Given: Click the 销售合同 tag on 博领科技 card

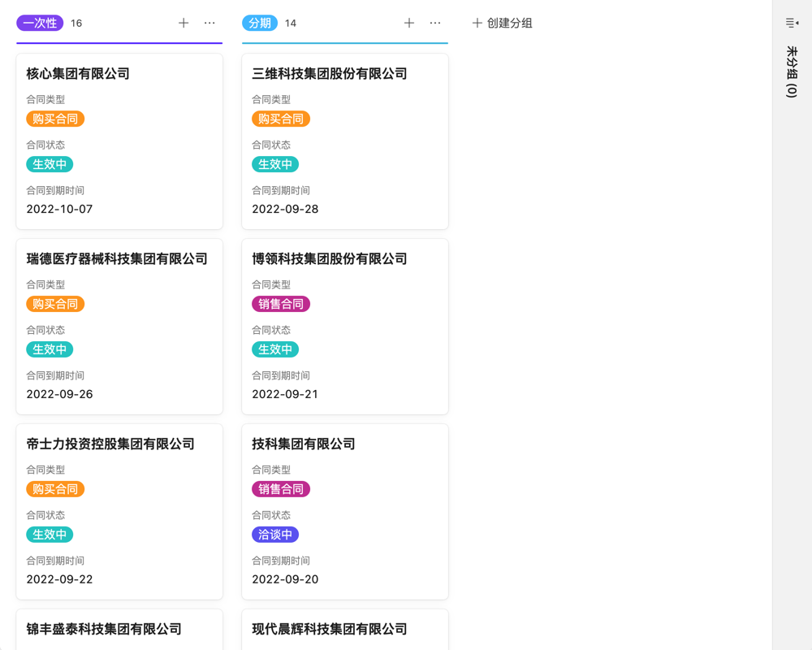Looking at the screenshot, I should click(x=281, y=304).
